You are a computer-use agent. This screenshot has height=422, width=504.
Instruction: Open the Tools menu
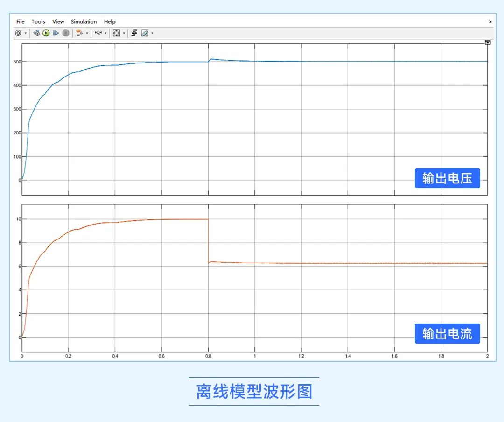[x=38, y=21]
